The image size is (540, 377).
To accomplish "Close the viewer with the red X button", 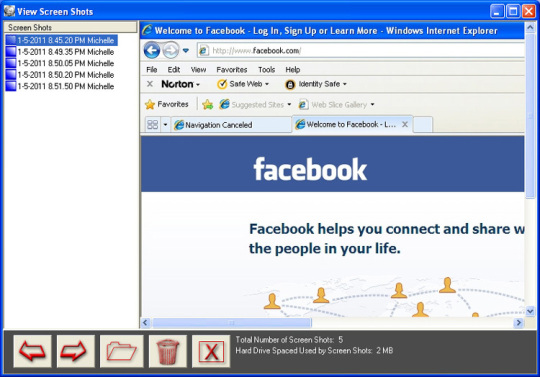I will [x=211, y=351].
